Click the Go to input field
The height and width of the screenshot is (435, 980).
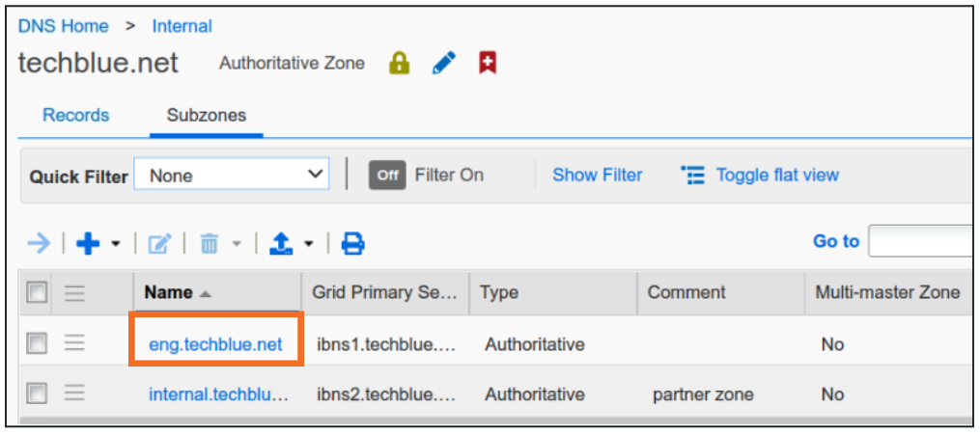[x=922, y=241]
